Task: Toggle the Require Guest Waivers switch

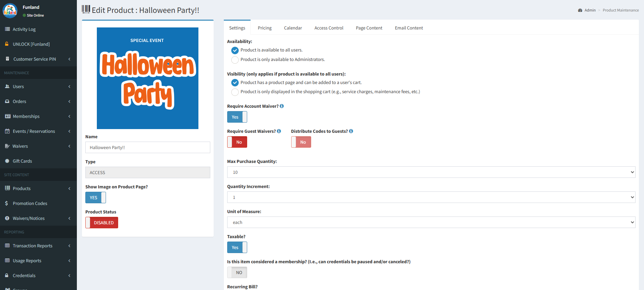Action: 237,142
